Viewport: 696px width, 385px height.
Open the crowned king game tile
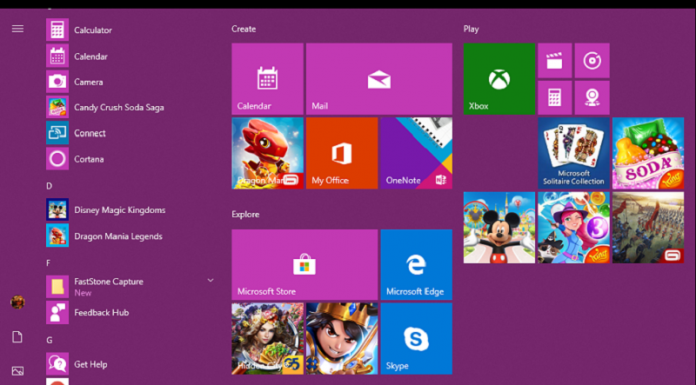click(342, 339)
